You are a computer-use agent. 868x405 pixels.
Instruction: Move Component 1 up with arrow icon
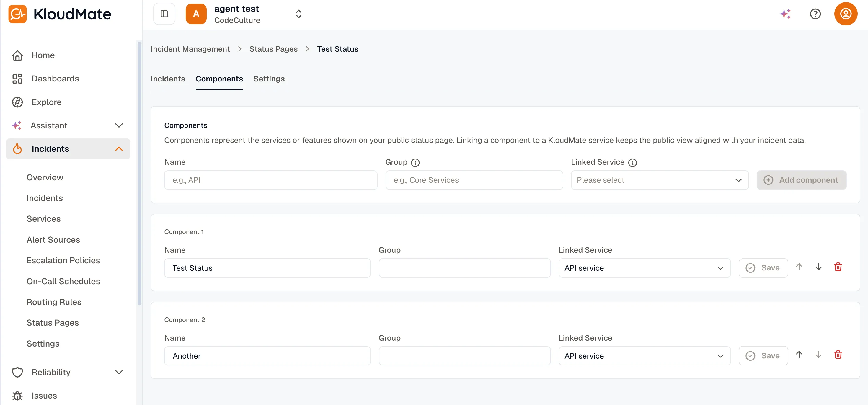point(799,267)
